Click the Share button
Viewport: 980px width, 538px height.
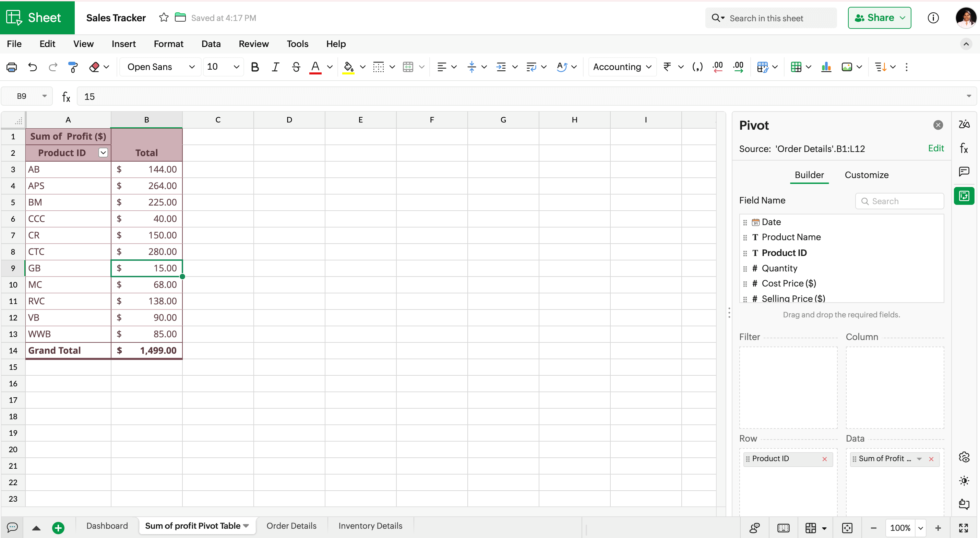coord(879,18)
